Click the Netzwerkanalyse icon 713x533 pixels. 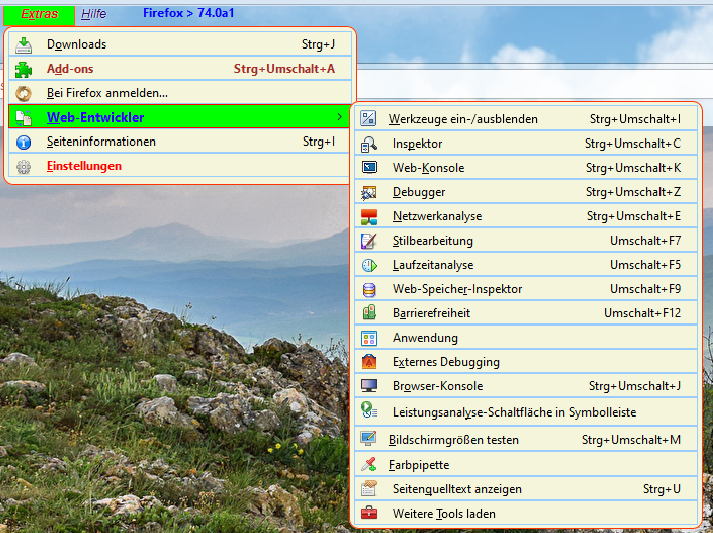[369, 216]
